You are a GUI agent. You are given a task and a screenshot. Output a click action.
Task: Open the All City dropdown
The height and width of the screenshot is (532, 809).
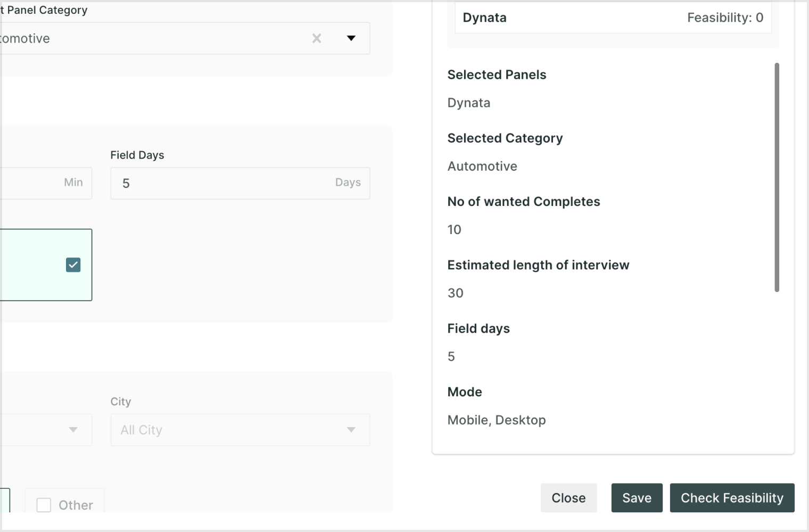click(240, 430)
